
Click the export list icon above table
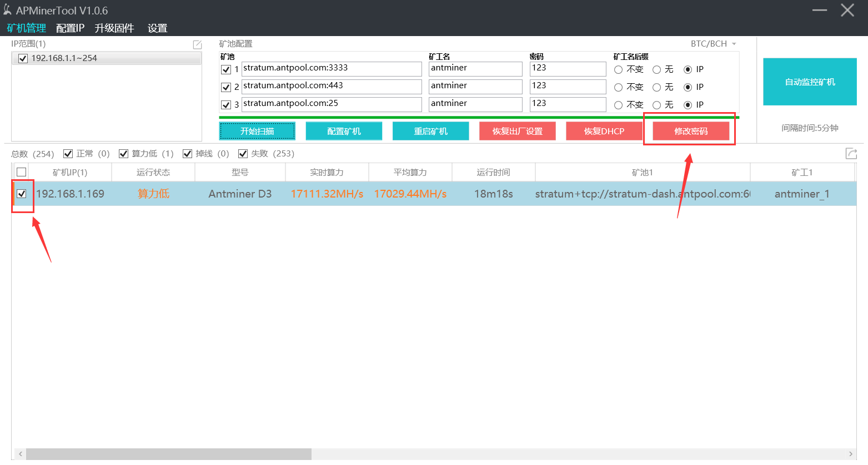[x=851, y=154]
